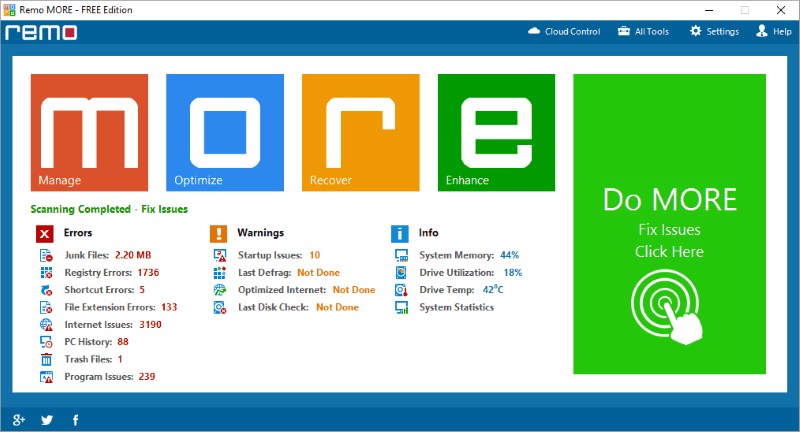The height and width of the screenshot is (432, 800).
Task: Open the Recover tile
Action: [361, 133]
